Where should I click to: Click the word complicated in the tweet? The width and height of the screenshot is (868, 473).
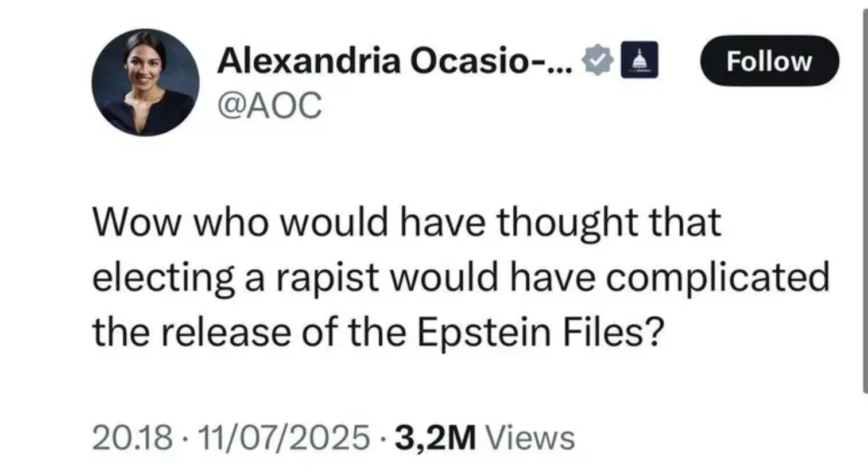[718, 278]
